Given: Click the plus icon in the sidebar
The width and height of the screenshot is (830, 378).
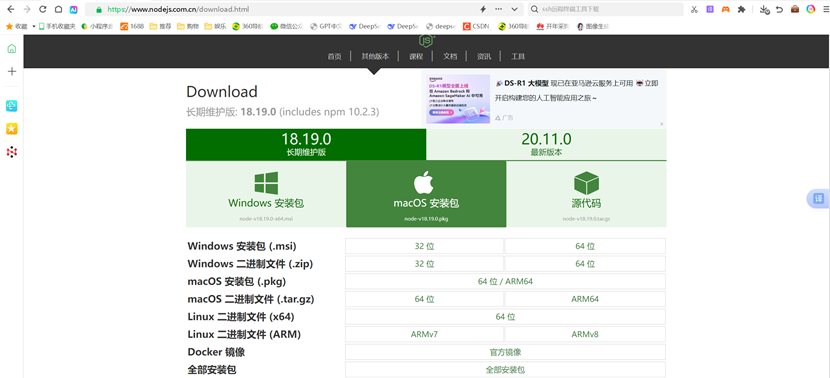Looking at the screenshot, I should 12,71.
